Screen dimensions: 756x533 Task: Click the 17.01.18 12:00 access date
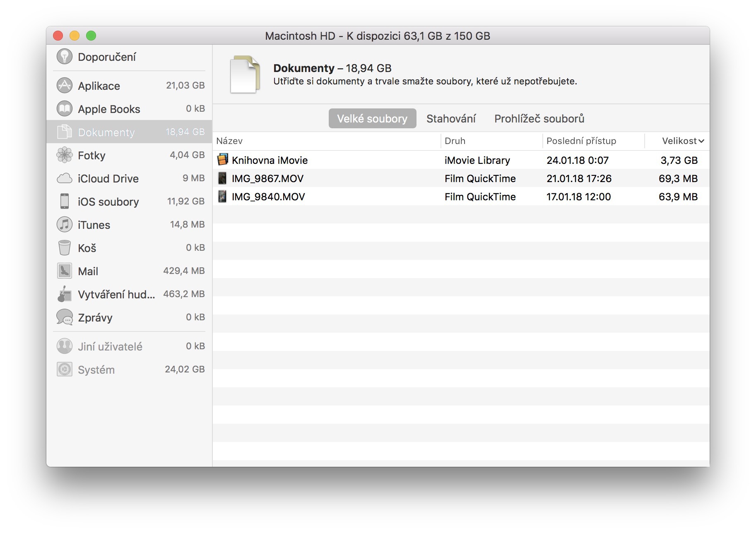(x=578, y=197)
